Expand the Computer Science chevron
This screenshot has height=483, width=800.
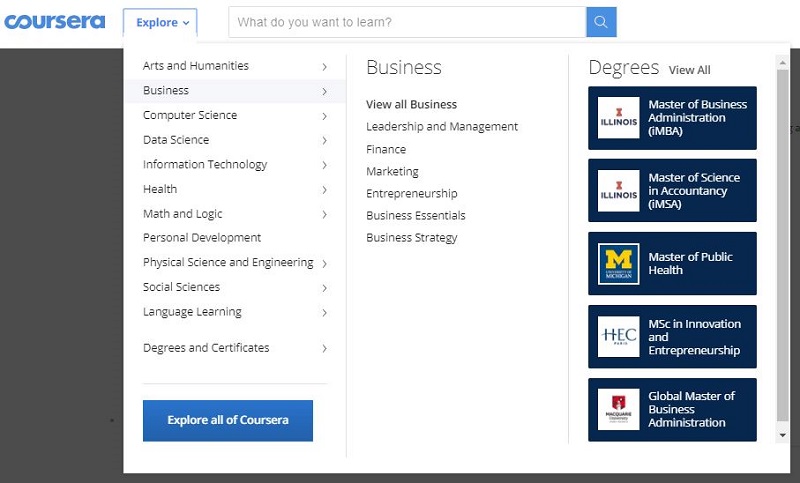(x=324, y=116)
